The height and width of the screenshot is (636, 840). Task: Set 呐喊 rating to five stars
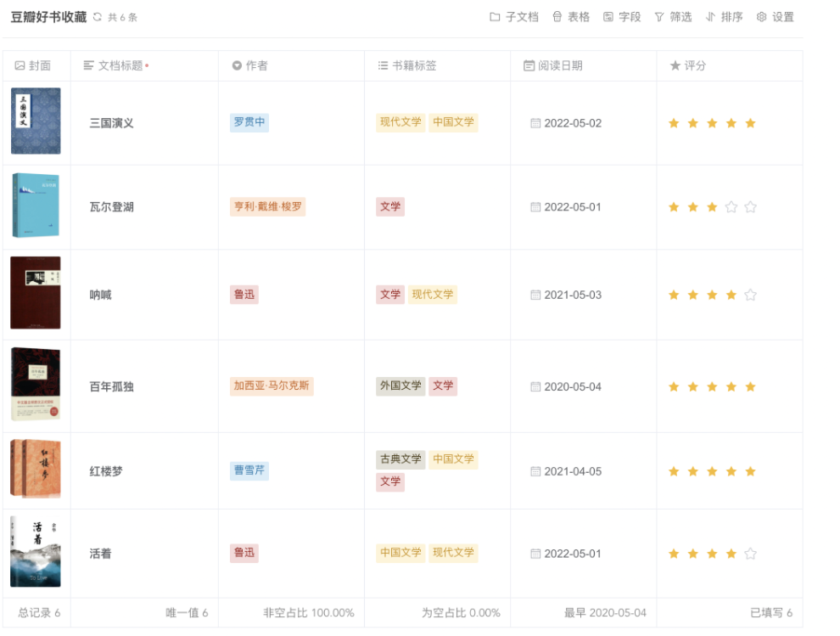[x=750, y=295]
